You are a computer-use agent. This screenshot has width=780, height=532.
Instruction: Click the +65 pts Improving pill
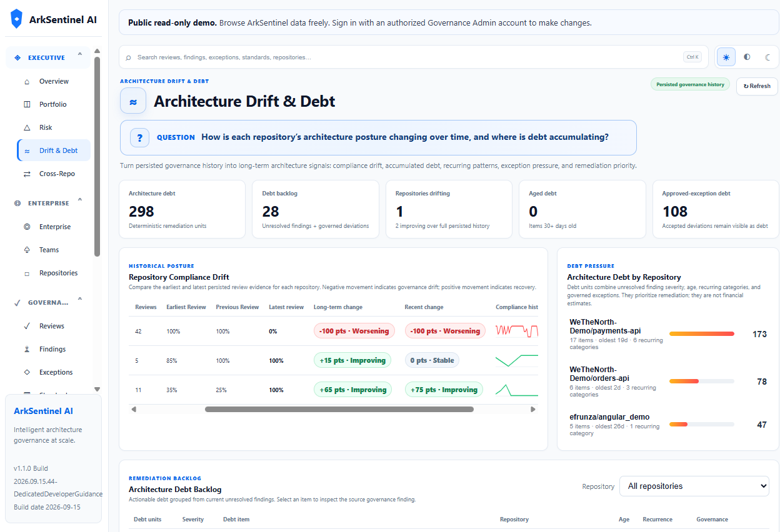pos(352,390)
